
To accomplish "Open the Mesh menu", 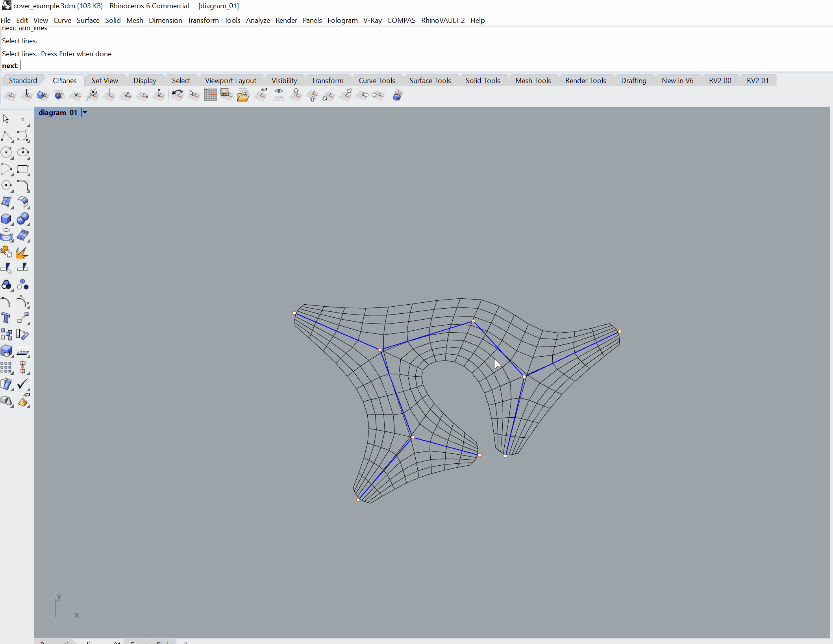I will click(135, 20).
